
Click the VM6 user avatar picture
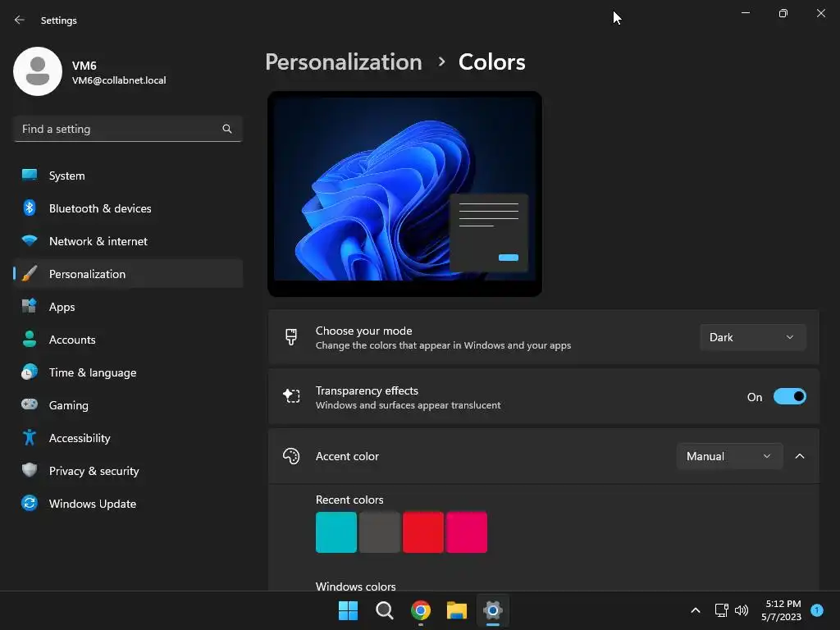pos(38,71)
